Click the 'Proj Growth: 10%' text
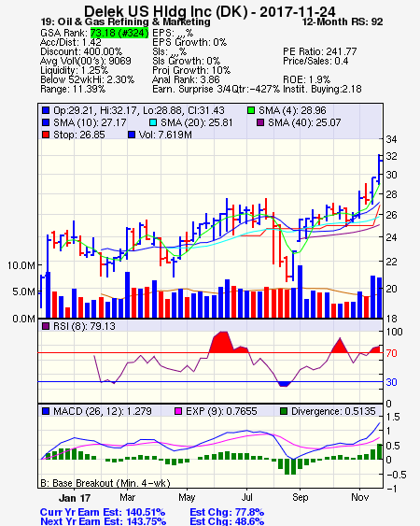 (191, 70)
